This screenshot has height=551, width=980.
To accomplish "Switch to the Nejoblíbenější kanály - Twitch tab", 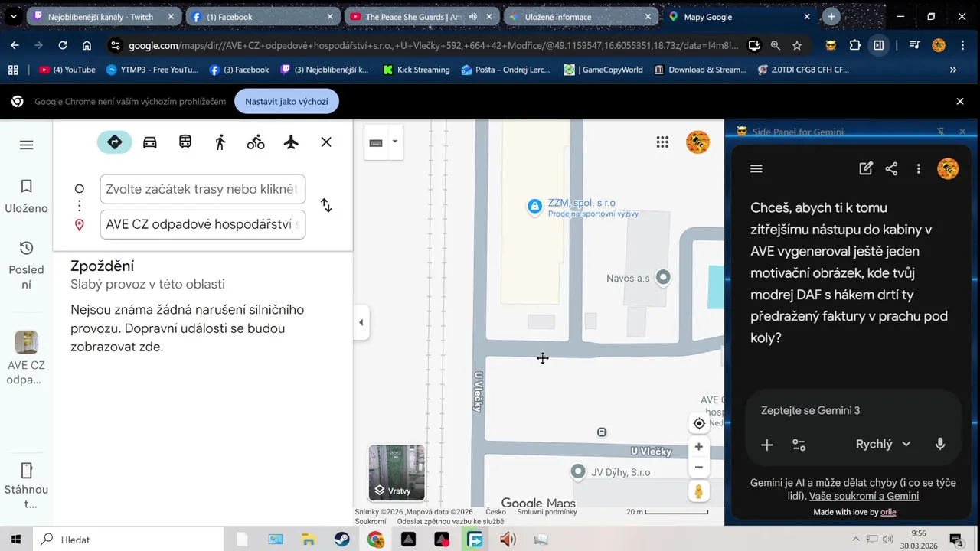I will point(104,16).
